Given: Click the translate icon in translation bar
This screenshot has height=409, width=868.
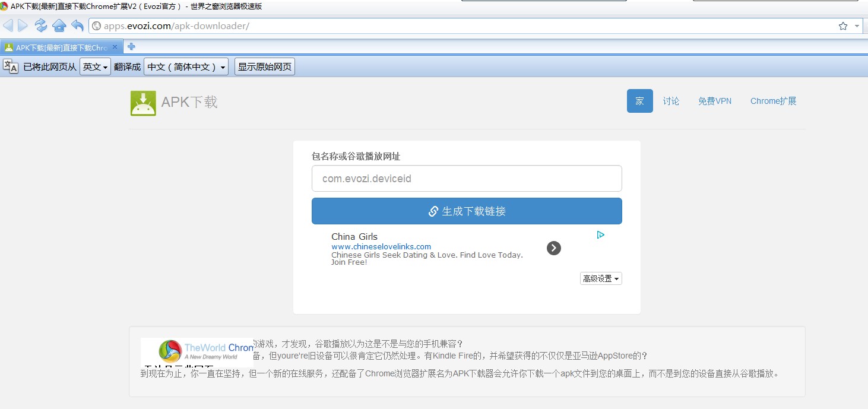Looking at the screenshot, I should [x=11, y=66].
